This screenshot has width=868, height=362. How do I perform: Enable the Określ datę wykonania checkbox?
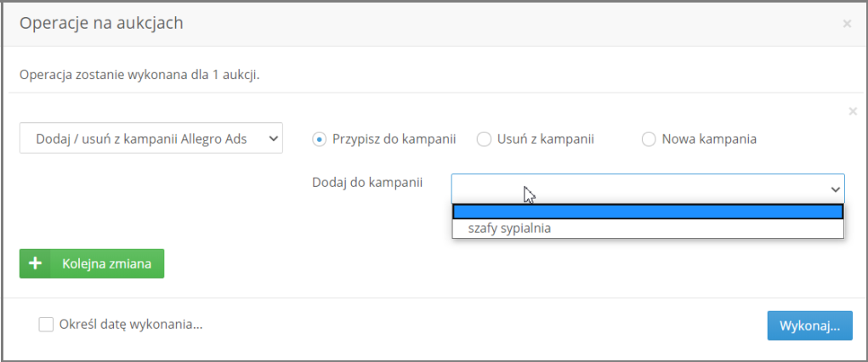click(x=46, y=325)
